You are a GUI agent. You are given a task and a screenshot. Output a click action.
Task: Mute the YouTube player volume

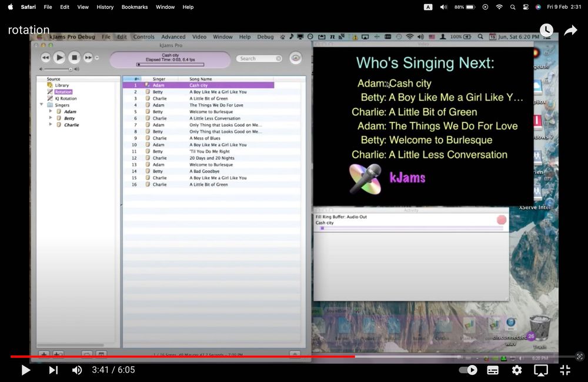77,370
